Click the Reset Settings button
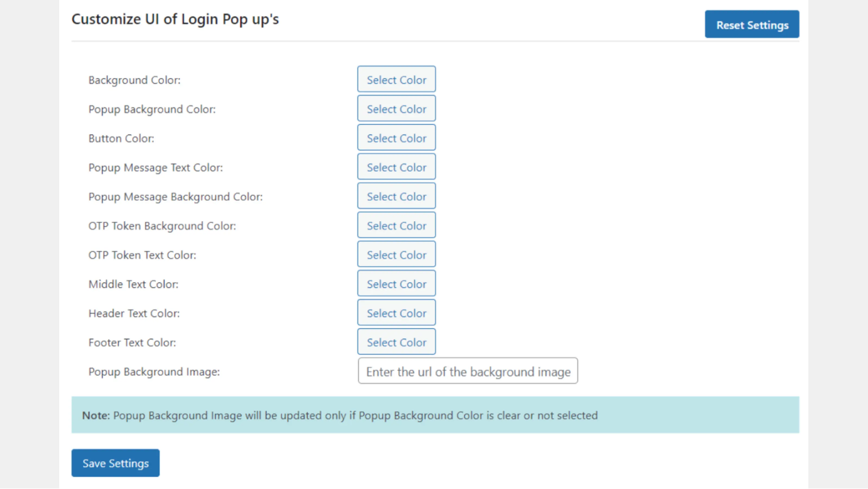Image resolution: width=868 pixels, height=489 pixels. [752, 24]
